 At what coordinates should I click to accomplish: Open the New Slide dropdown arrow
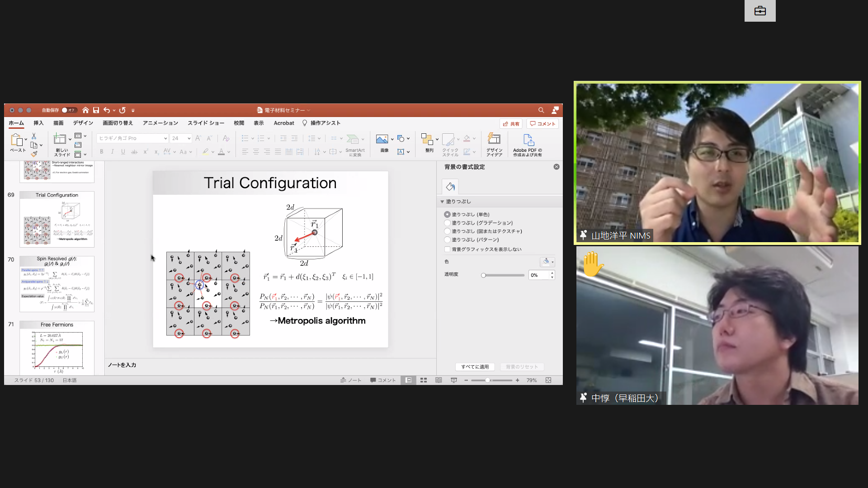(70, 139)
